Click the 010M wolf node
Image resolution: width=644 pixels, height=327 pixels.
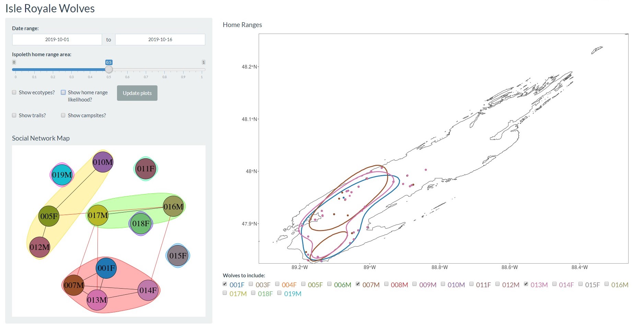coord(103,162)
